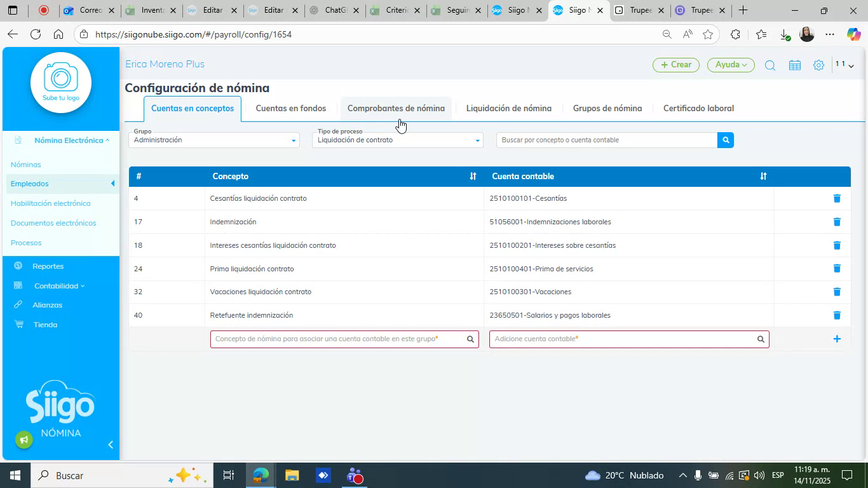
Task: Open Copilot icon in browser toolbar
Action: 853,34
